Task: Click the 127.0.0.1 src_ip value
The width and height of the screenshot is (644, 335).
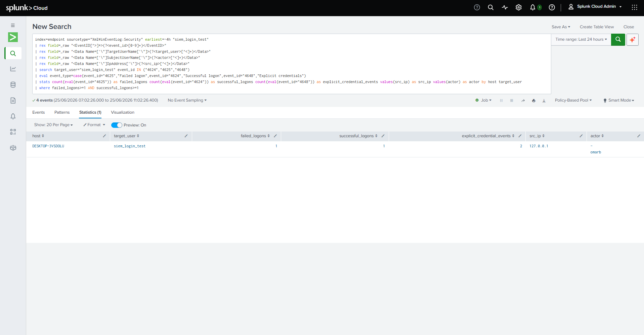Action: [539, 146]
